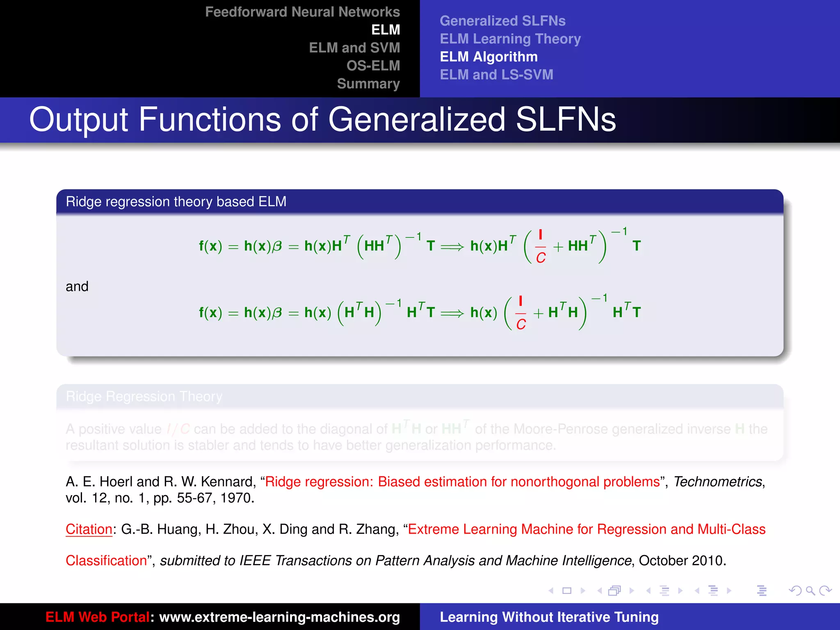The image size is (840, 630).
Task: Click Extreme Learning Machine for Regression title
Action: click(587, 529)
